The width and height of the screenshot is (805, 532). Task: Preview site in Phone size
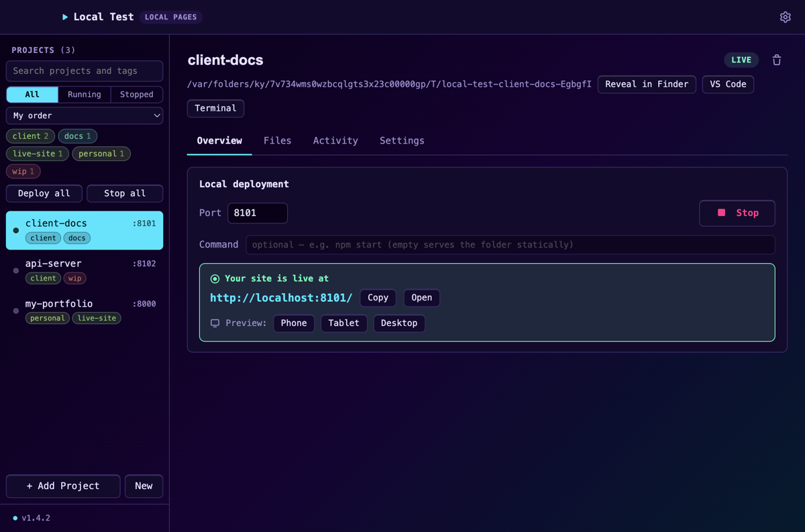294,323
